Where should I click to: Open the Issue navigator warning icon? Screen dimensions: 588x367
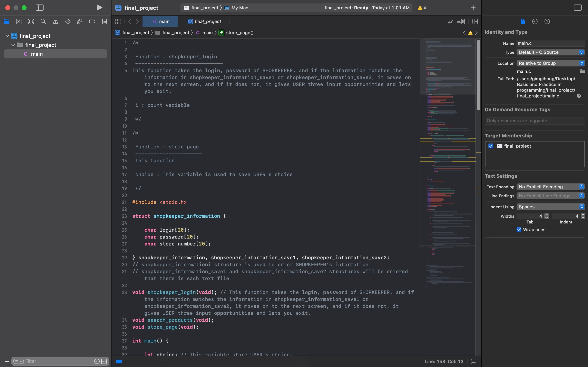coord(55,21)
